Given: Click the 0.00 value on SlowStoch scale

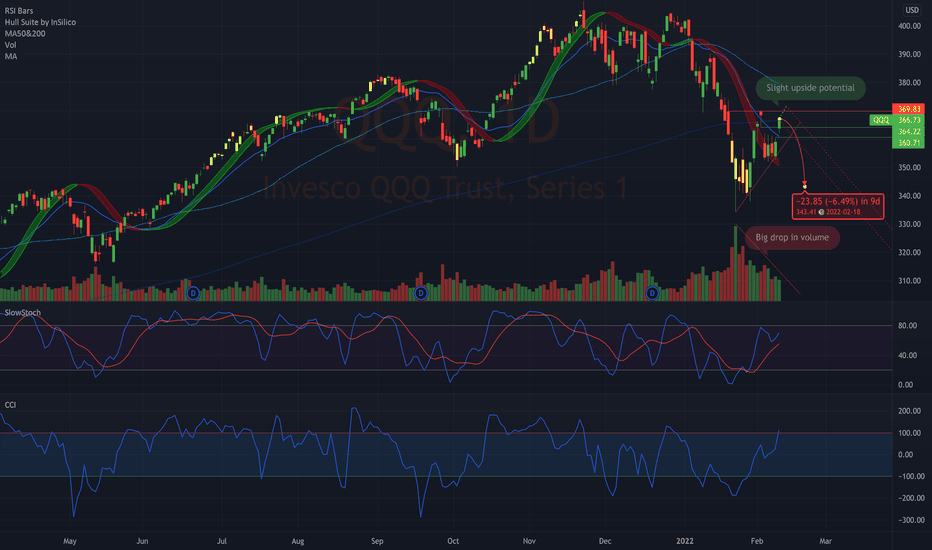Looking at the screenshot, I should [x=905, y=385].
